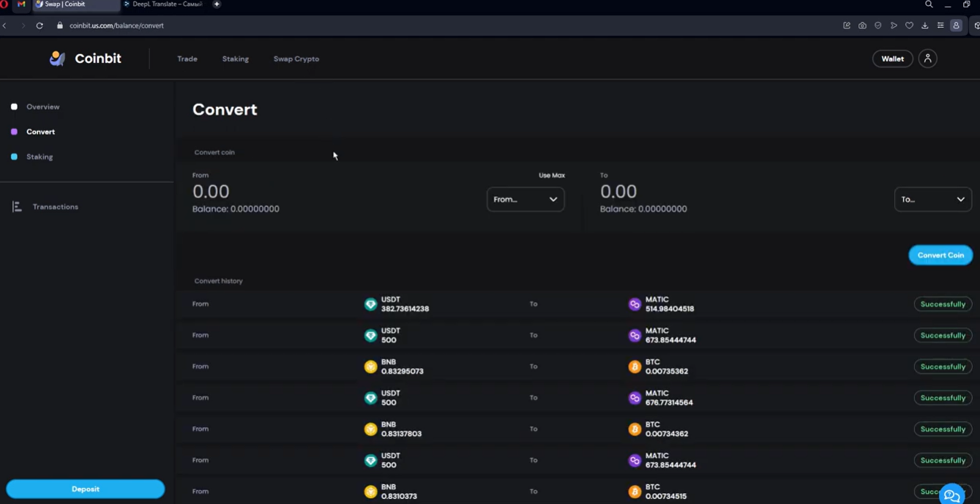Screen dimensions: 980x504
Task: Click the send flow arrow icon in address bar
Action: click(894, 26)
